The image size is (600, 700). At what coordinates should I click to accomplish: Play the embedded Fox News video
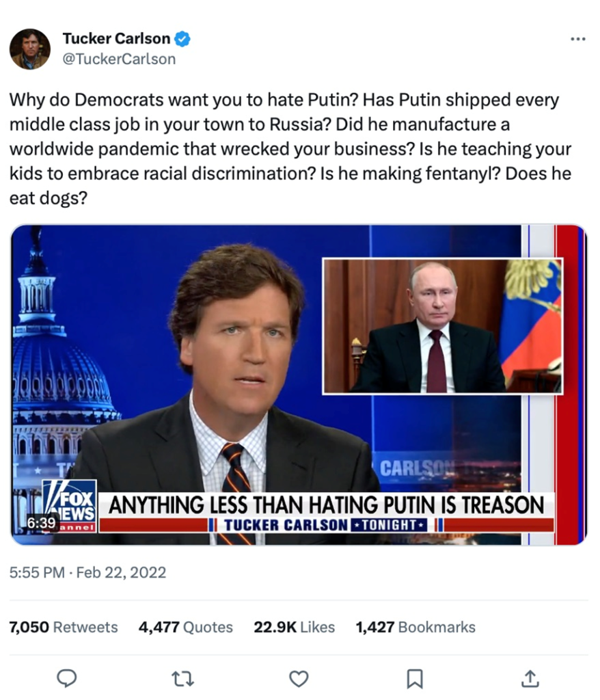(x=299, y=385)
